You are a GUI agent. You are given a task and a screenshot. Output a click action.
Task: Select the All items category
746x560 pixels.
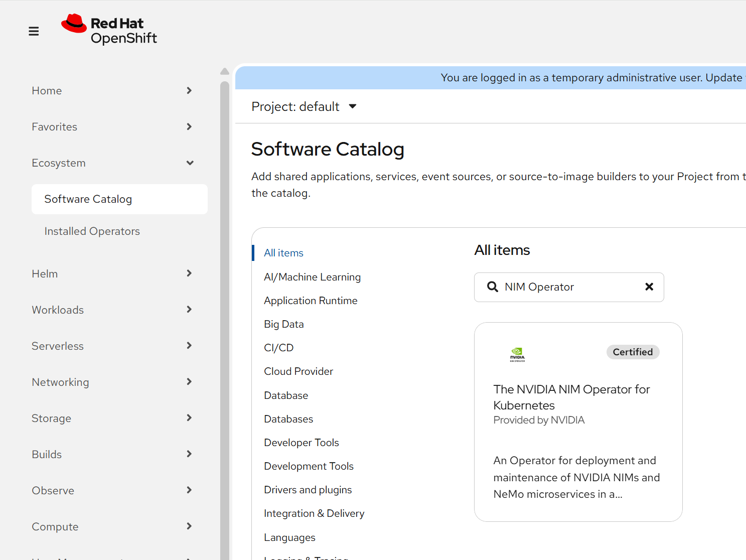(283, 253)
